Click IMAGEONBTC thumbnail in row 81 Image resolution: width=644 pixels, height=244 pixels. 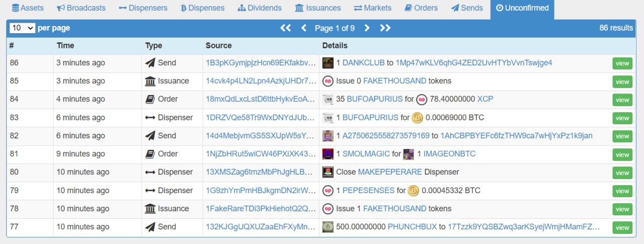(x=409, y=154)
